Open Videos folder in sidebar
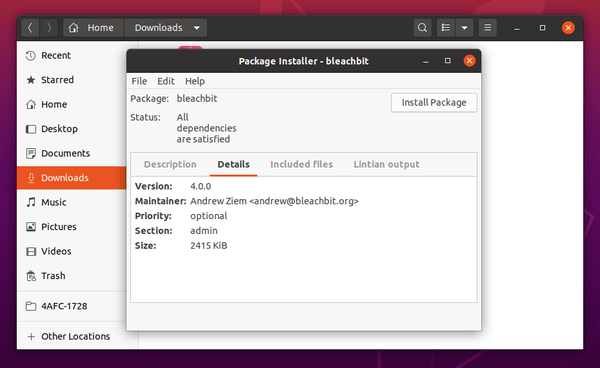 point(72,251)
